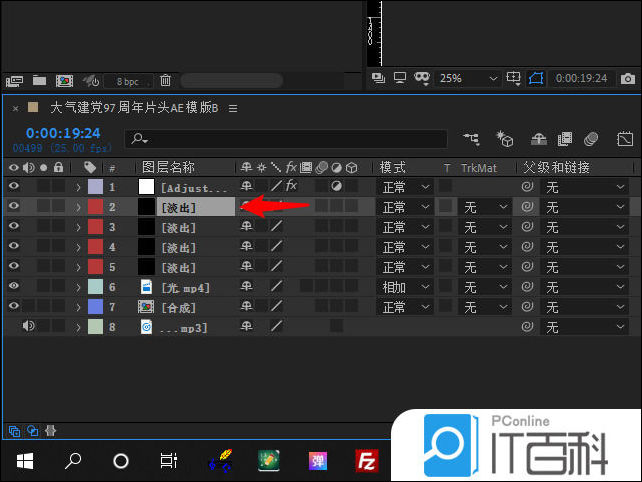Enable motion blur for all layers icon
Image resolution: width=642 pixels, height=482 pixels.
point(591,139)
